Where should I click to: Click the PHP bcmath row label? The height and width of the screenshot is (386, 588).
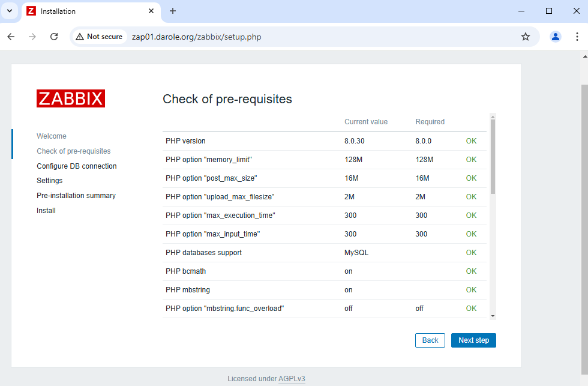coord(185,271)
